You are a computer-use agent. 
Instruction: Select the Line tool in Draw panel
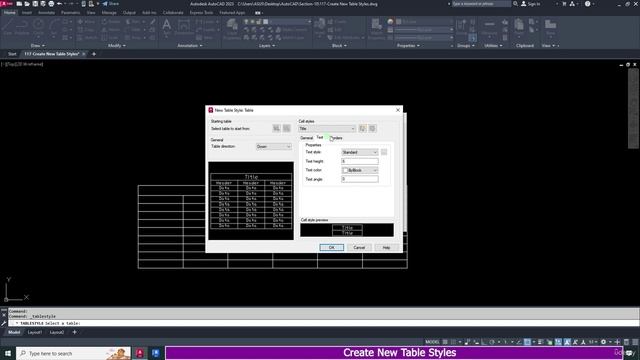8,27
